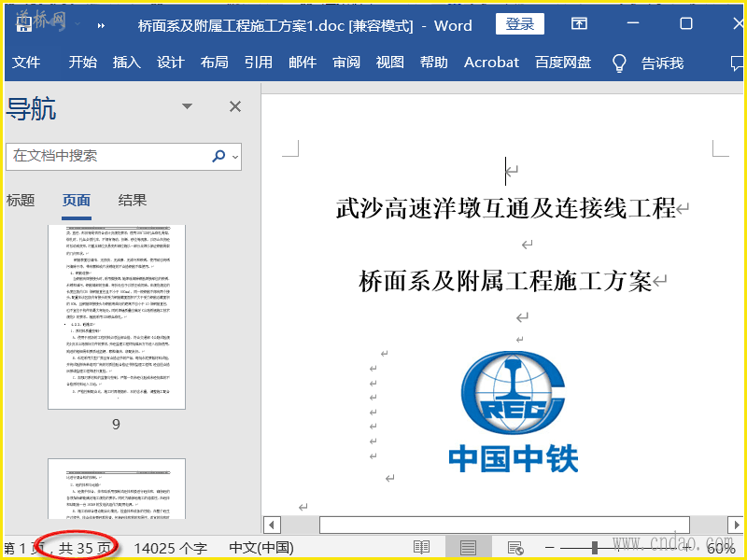Open the 帮助 ribbon tab
This screenshot has width=747, height=560.
[x=434, y=63]
